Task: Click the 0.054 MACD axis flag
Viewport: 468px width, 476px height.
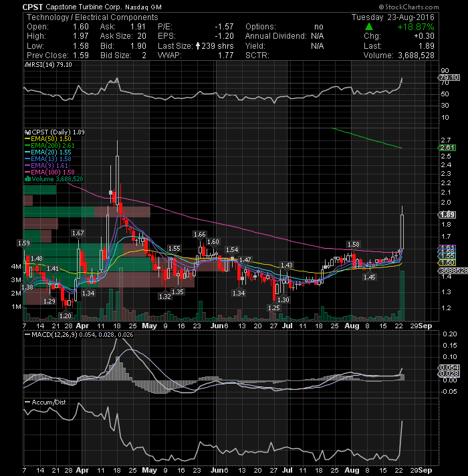Action: pyautogui.click(x=449, y=368)
